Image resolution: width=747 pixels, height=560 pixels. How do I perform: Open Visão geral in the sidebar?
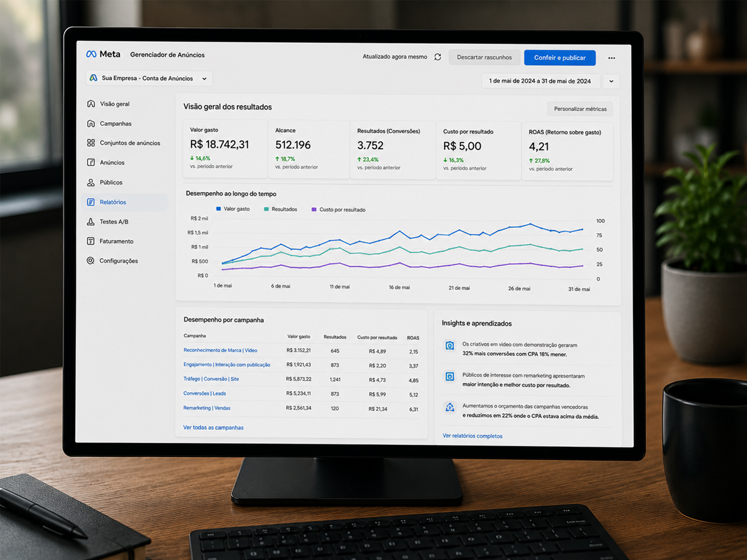[x=114, y=104]
